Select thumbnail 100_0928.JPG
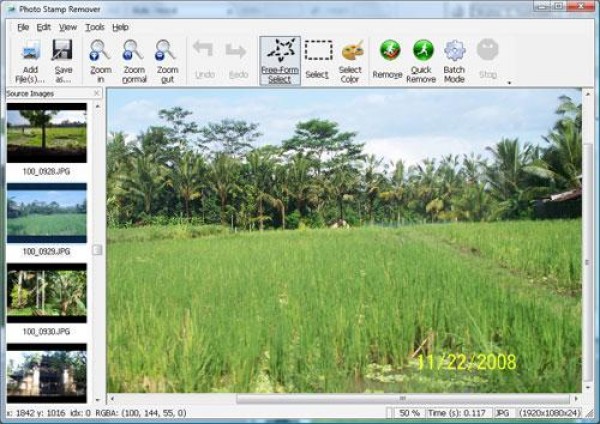 click(x=47, y=133)
